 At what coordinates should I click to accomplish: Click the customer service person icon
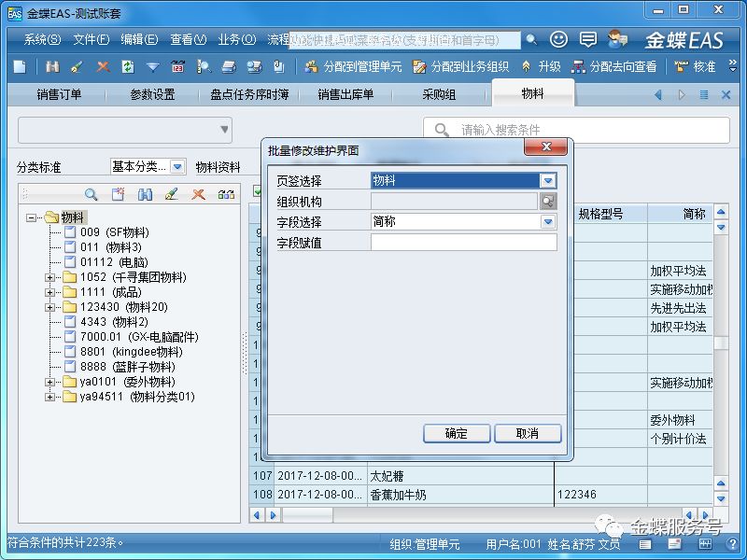pos(617,39)
